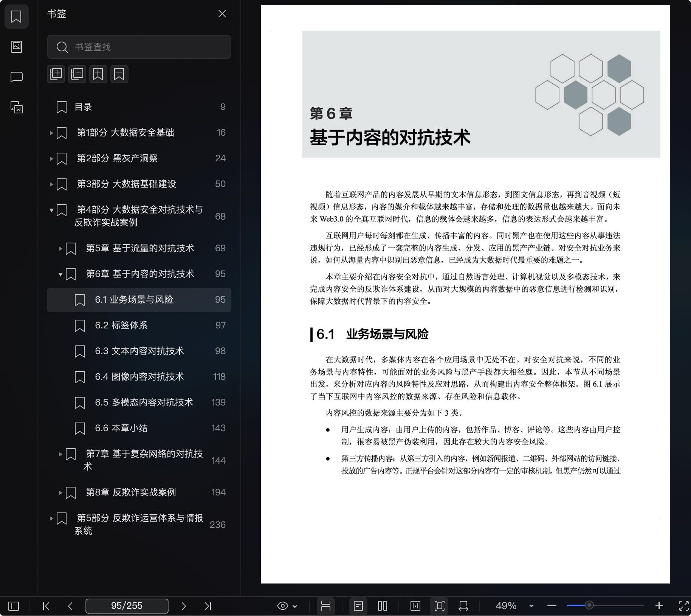691x616 pixels.
Task: Click page number 68 beside 第4部分
Action: pos(220,216)
